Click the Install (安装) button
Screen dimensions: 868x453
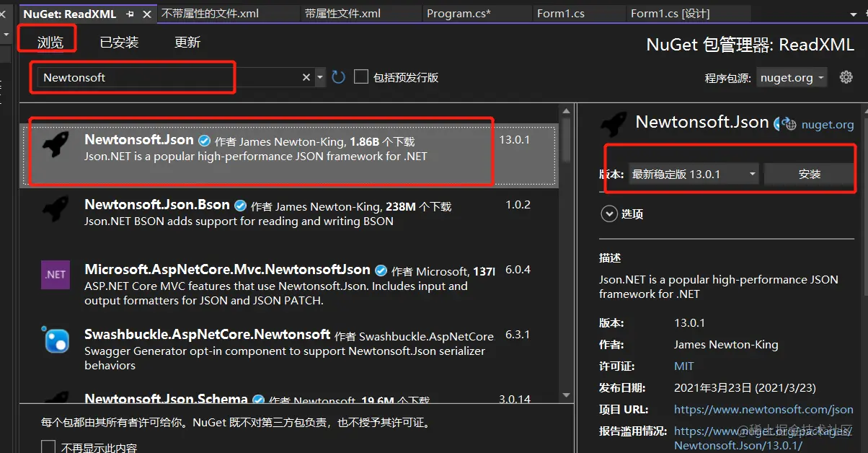pos(810,174)
